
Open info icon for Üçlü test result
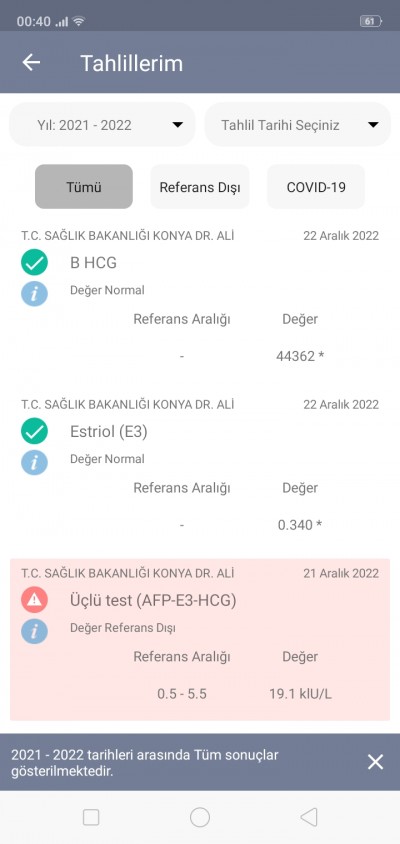(34, 631)
